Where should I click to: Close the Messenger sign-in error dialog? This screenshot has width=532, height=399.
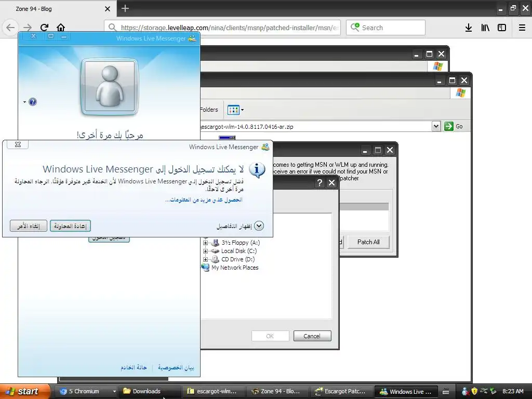click(18, 144)
